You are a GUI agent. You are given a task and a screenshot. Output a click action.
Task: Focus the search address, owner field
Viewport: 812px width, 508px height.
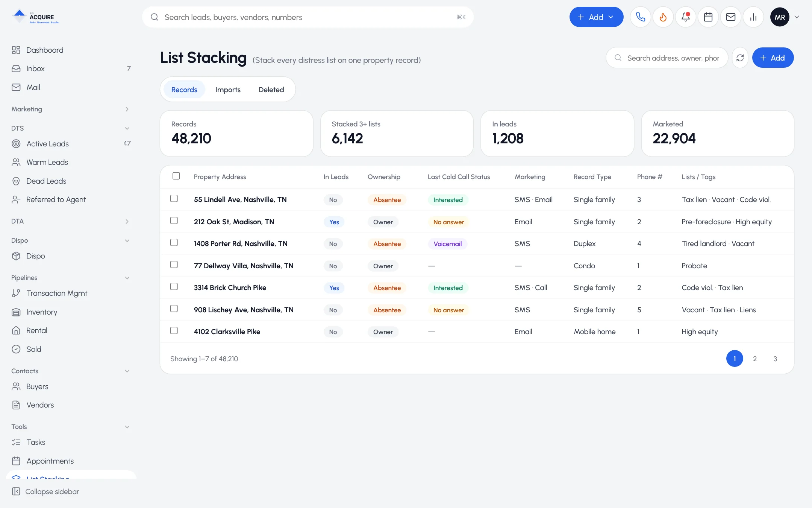tap(667, 58)
